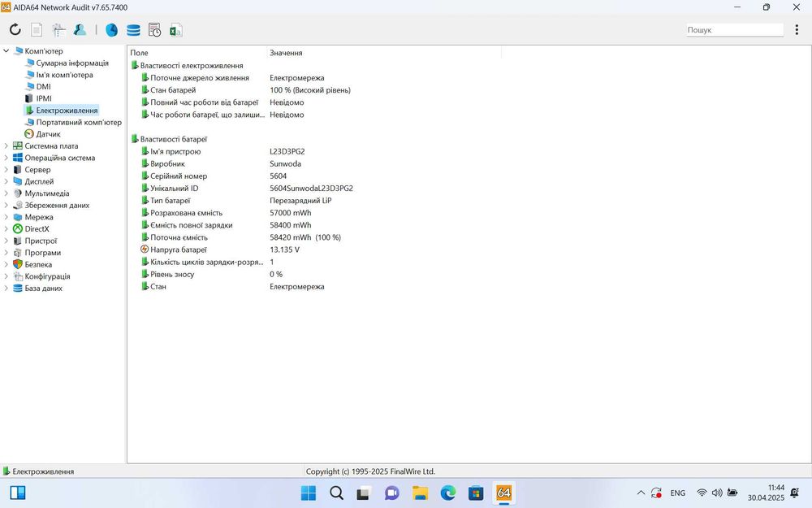Open the blue pie-chart statistics icon
The width and height of the screenshot is (812, 508).
pos(111,30)
